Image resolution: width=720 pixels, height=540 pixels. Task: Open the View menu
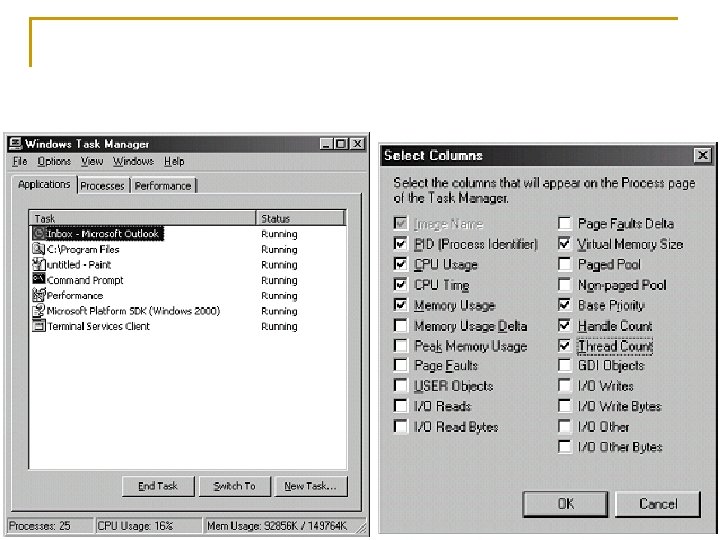click(x=92, y=161)
